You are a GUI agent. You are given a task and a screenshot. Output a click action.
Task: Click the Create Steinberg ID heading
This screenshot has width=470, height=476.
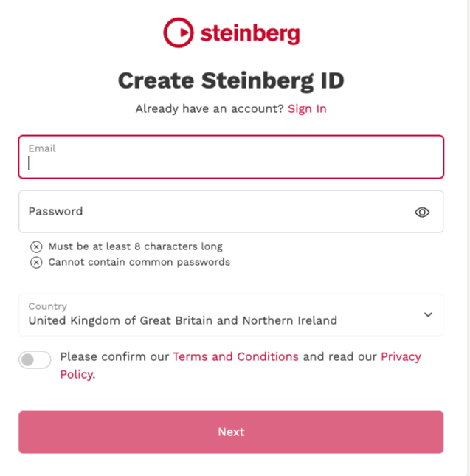click(231, 80)
